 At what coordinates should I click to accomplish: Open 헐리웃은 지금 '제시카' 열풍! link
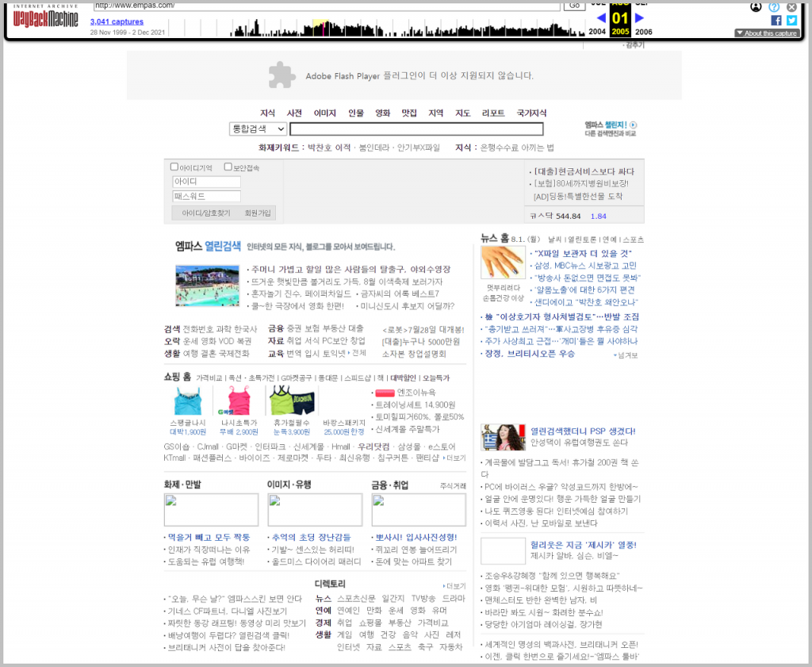pyautogui.click(x=584, y=545)
